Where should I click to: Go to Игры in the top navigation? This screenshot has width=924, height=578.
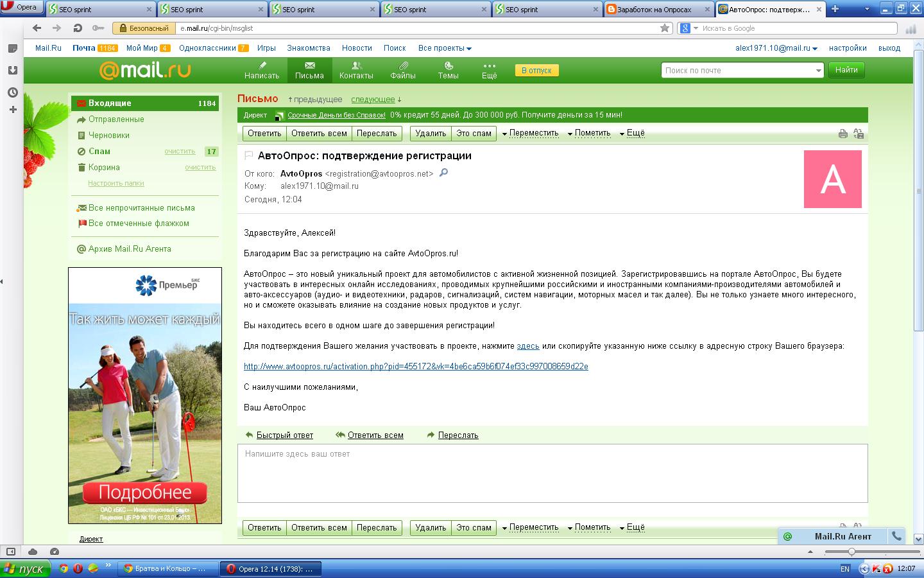(266, 48)
